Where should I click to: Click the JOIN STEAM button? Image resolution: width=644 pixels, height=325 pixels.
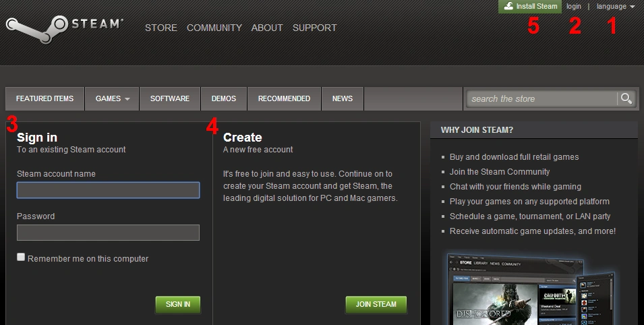(376, 305)
